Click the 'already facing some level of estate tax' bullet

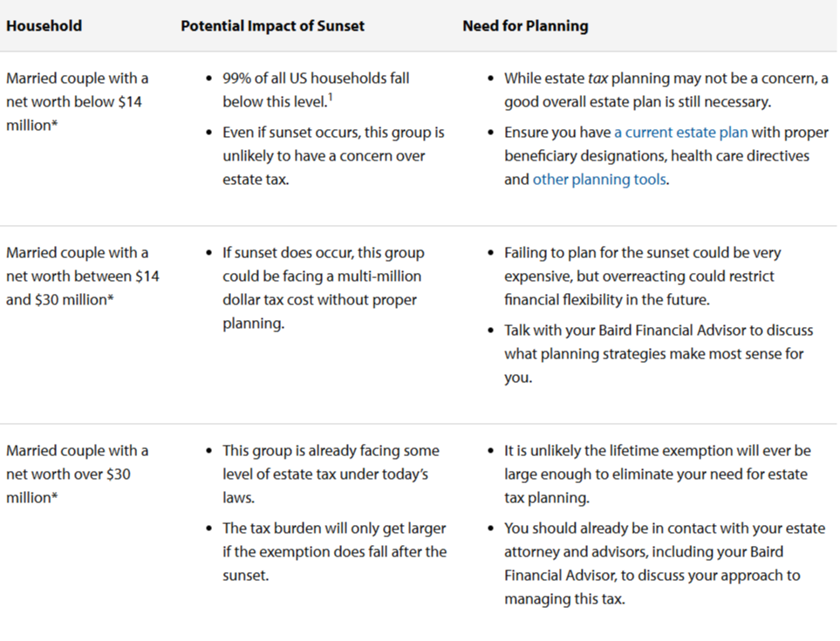[330, 474]
